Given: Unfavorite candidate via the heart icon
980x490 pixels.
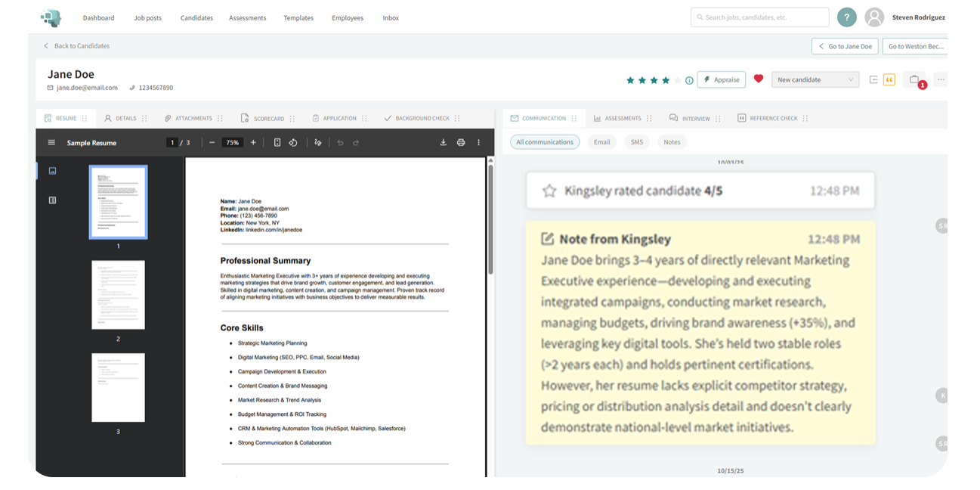Looking at the screenshot, I should tap(758, 79).
